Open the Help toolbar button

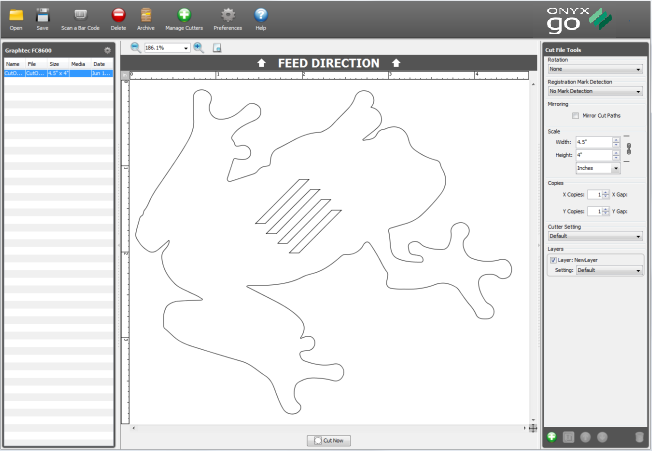click(260, 15)
